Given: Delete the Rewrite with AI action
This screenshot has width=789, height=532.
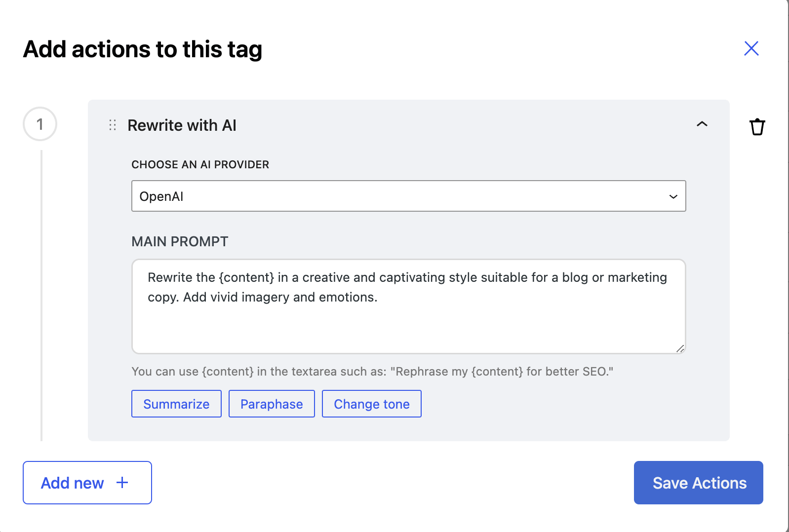Looking at the screenshot, I should [x=757, y=127].
